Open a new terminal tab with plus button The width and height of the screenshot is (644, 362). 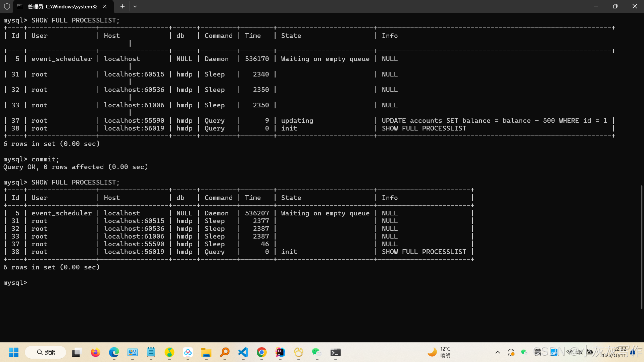pos(122,6)
